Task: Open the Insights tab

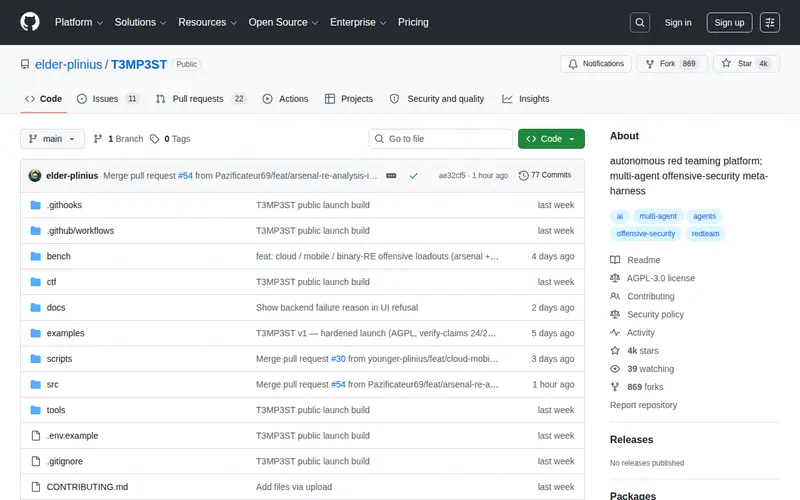Action: (x=526, y=99)
